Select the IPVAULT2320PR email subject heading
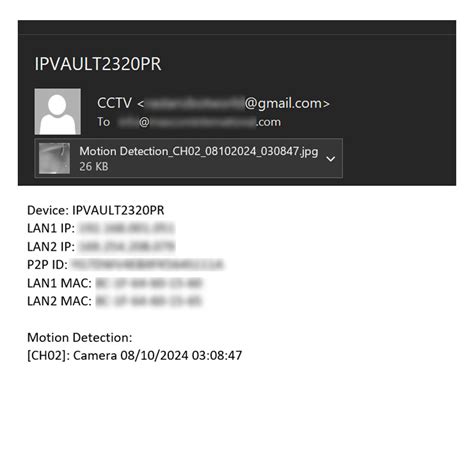 pos(98,64)
